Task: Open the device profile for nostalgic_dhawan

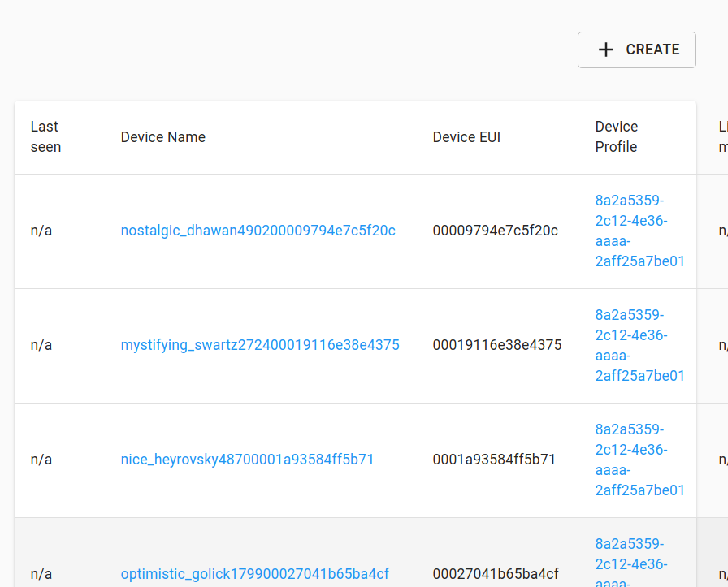Action: tap(638, 231)
